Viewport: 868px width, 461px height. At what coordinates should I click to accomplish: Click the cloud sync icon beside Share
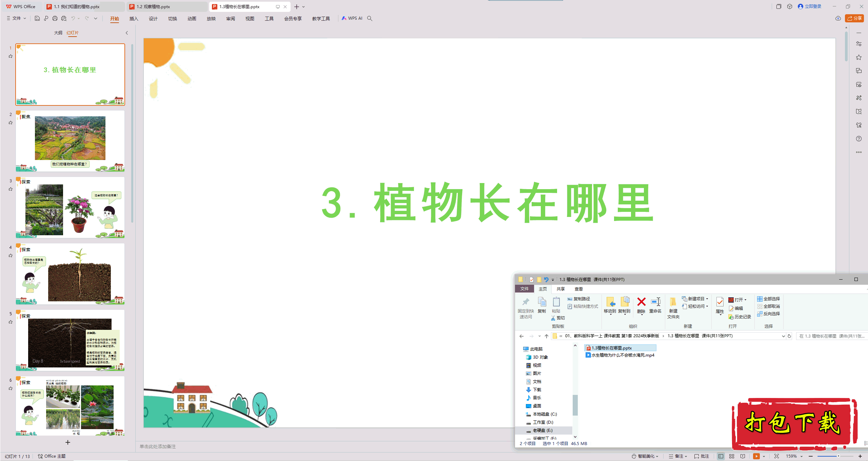838,18
